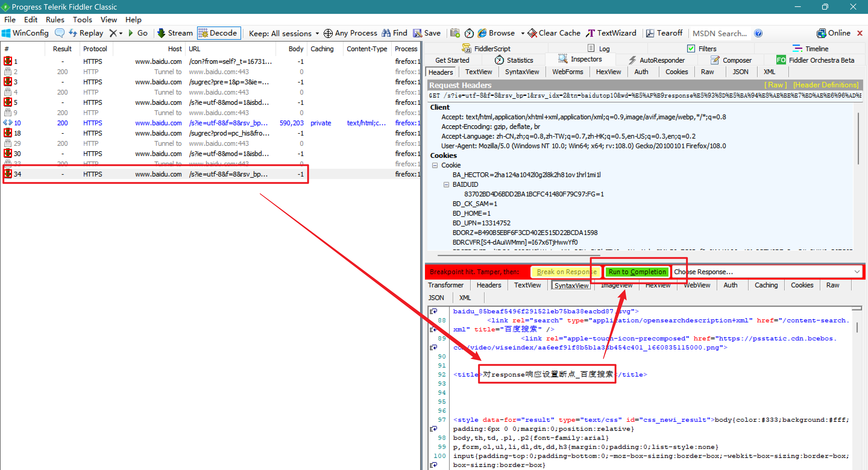
Task: Click Clear Cache in toolbar
Action: pyautogui.click(x=554, y=33)
